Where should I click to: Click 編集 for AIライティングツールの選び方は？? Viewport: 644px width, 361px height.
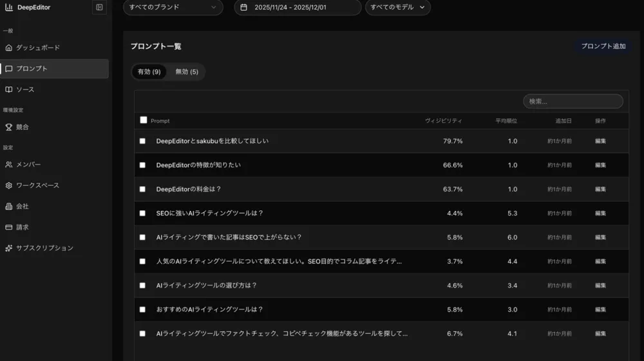(x=600, y=286)
